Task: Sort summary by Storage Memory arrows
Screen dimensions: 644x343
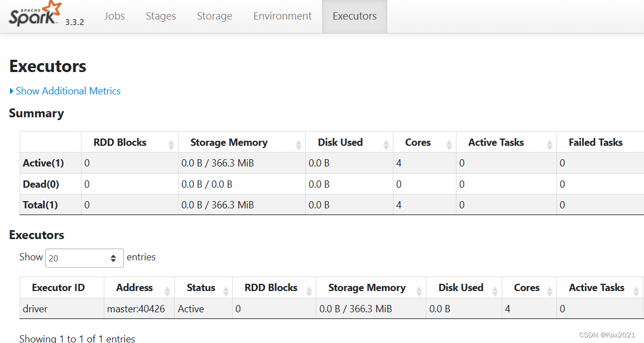Action: point(299,145)
